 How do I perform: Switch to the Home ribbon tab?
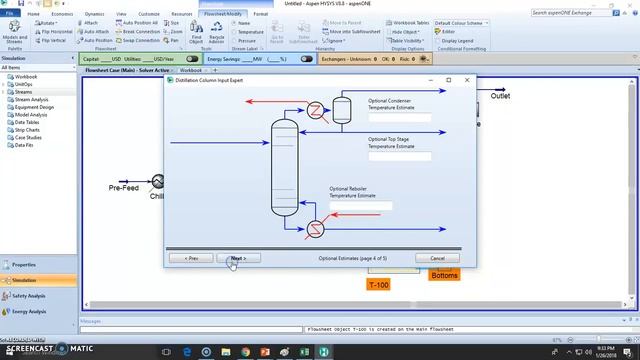[33, 14]
